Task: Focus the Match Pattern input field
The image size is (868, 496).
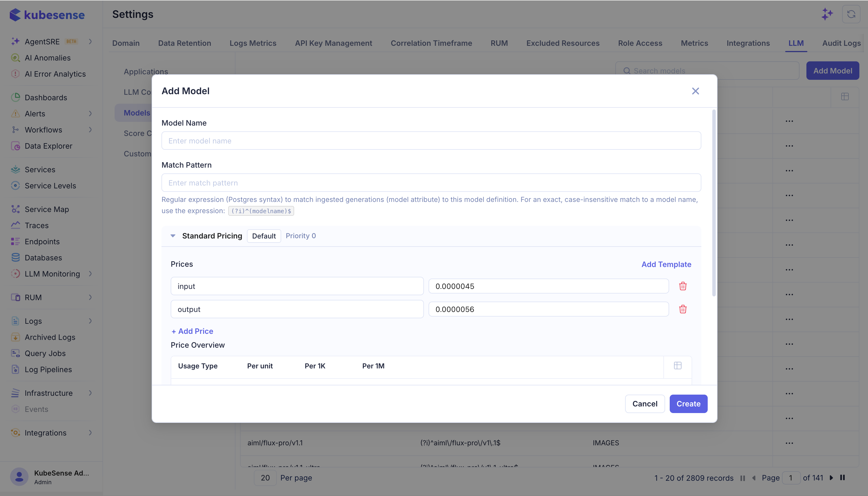Action: 431,183
